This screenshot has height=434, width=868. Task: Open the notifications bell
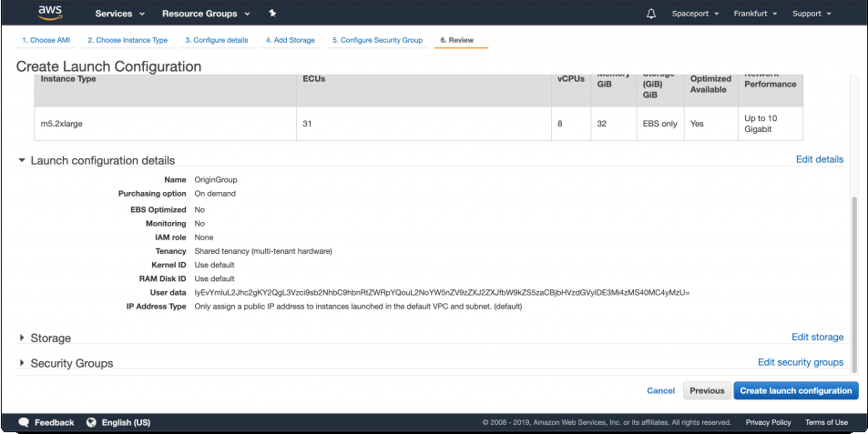(651, 14)
